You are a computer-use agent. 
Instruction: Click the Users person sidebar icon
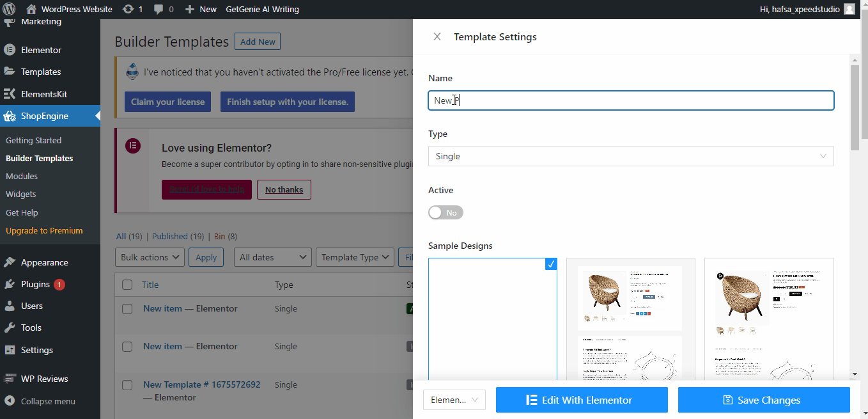[10, 306]
